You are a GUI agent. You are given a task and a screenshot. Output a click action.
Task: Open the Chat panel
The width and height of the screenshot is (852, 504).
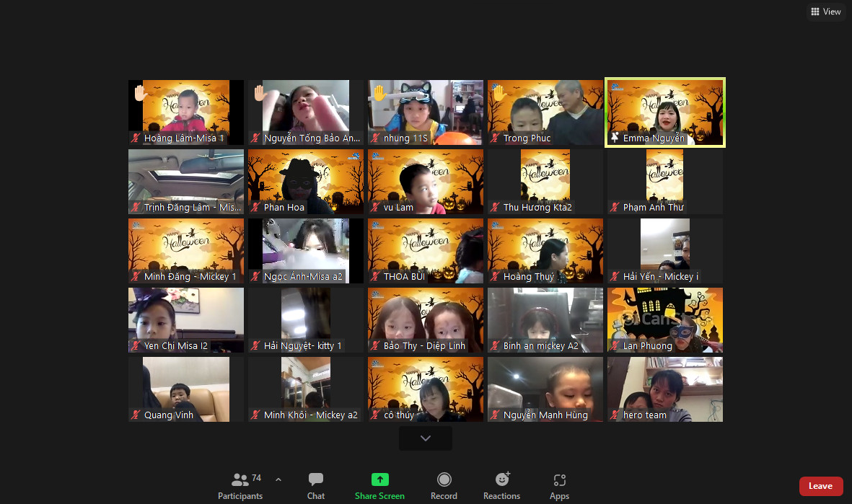coord(315,485)
